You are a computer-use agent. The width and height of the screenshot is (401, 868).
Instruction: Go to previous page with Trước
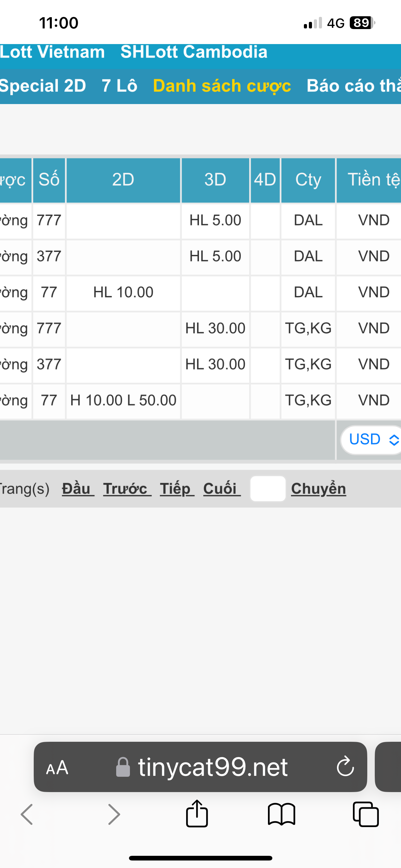(x=127, y=489)
